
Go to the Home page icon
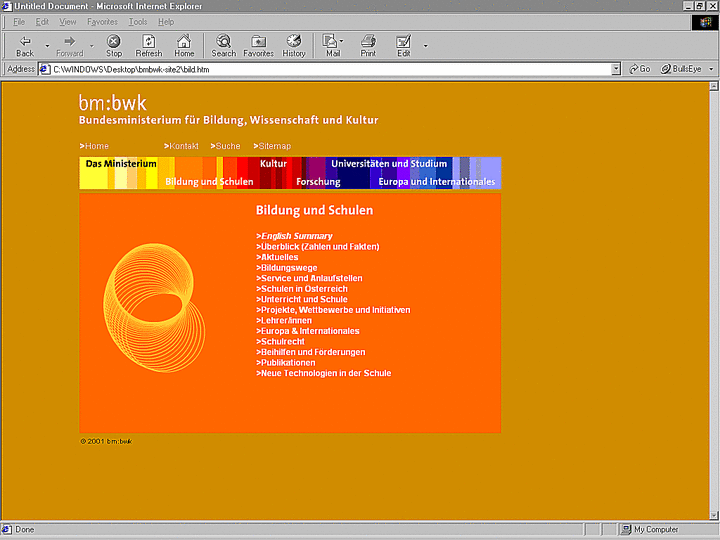(184, 46)
